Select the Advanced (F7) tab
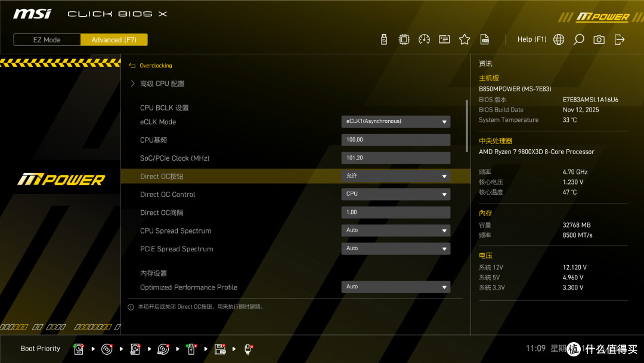The image size is (644, 363). pyautogui.click(x=114, y=40)
